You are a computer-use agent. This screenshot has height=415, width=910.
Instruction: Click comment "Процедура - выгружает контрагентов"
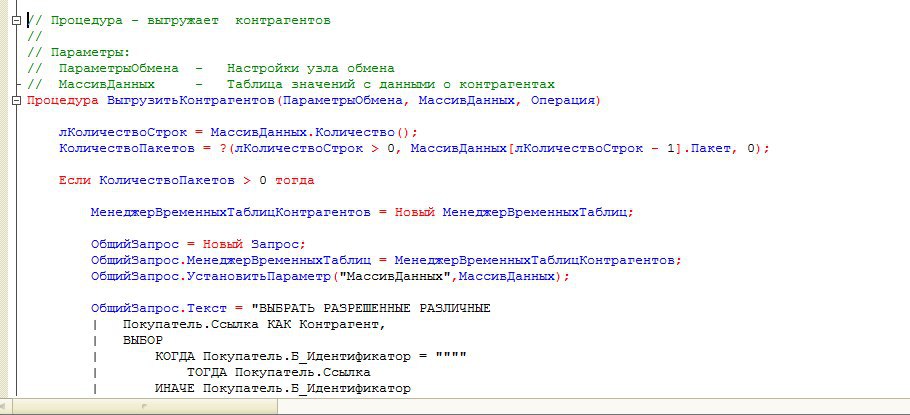coord(179,20)
